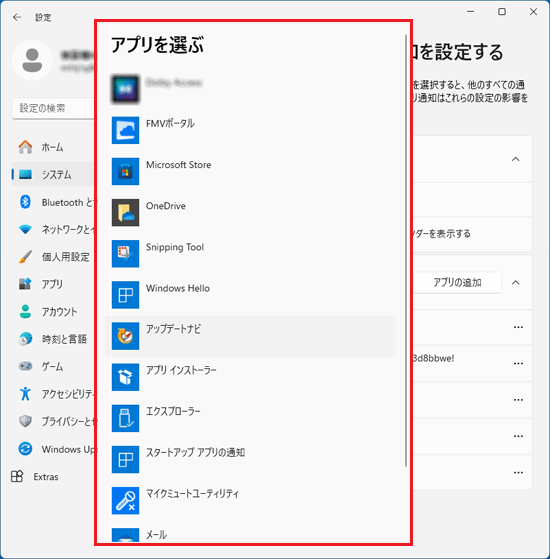This screenshot has width=550, height=559.
Task: Click the アクセシビリティ figure icon
Action: (25, 394)
